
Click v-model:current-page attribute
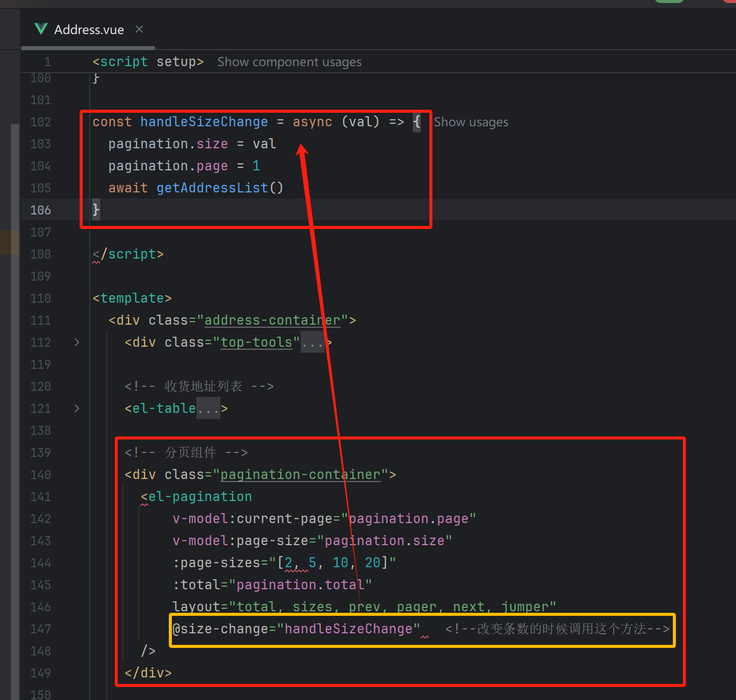(x=324, y=519)
